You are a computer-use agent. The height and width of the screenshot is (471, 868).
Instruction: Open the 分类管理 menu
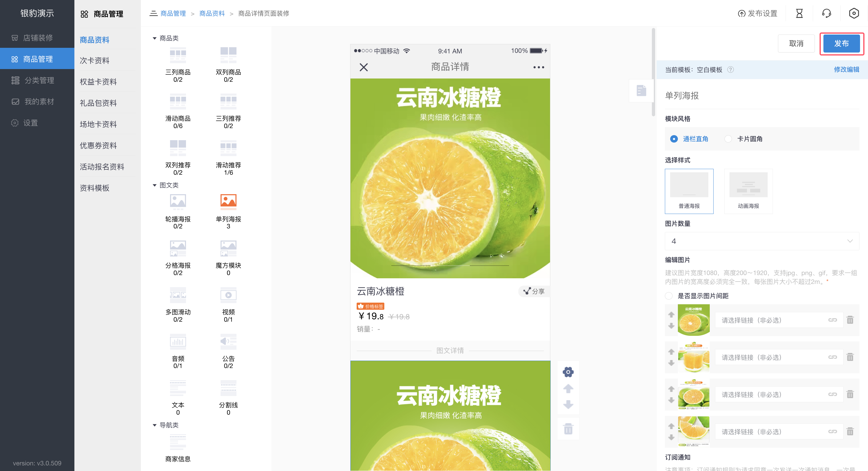(x=37, y=80)
